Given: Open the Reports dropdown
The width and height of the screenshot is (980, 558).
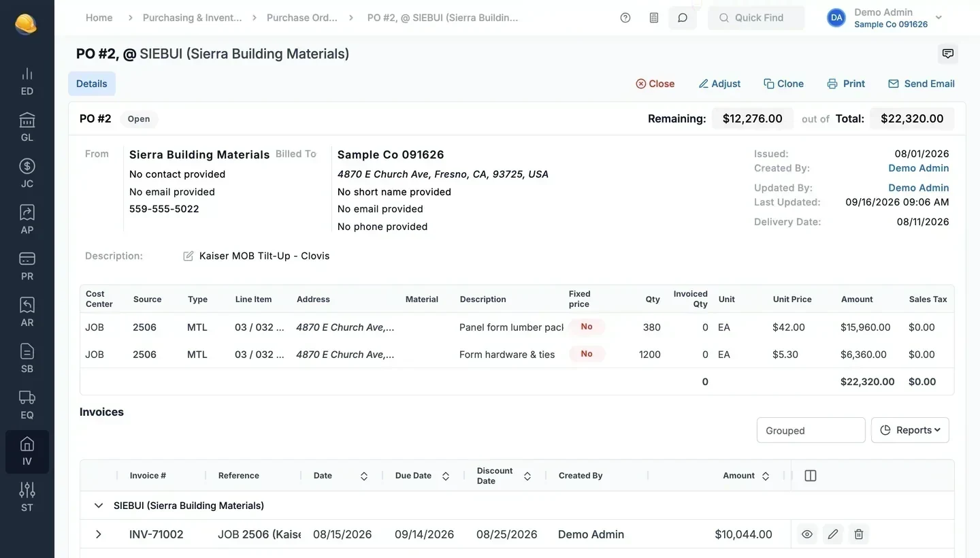Looking at the screenshot, I should [910, 430].
